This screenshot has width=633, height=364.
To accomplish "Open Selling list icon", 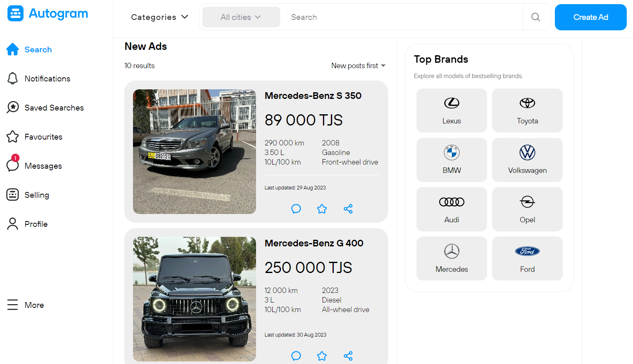I will pyautogui.click(x=12, y=194).
